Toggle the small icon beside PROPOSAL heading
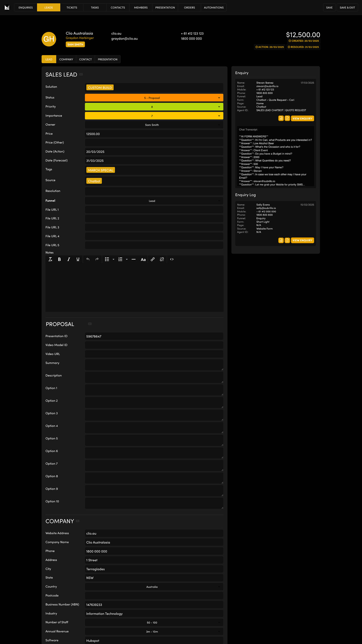This screenshot has height=644, width=362. coord(90,324)
